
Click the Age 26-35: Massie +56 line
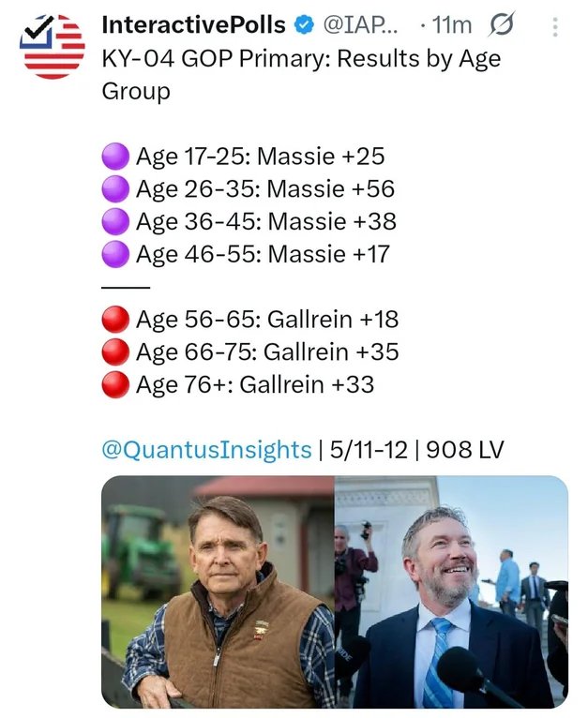click(265, 189)
